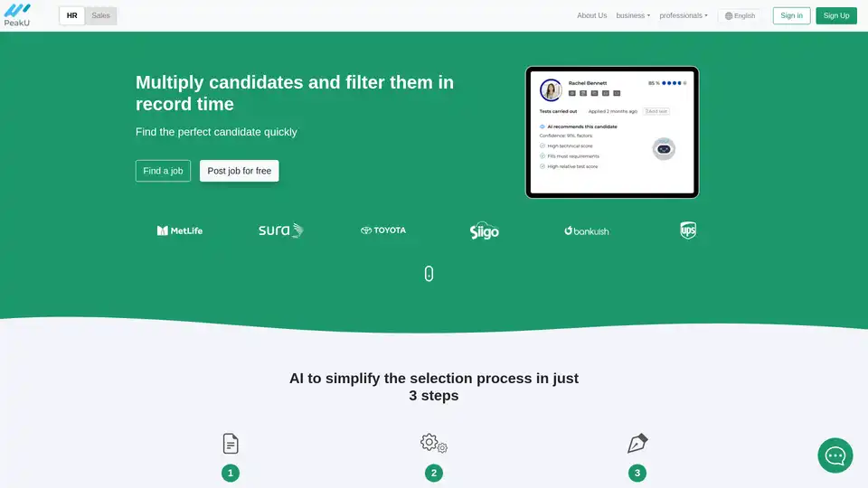The image size is (868, 488).
Task: Click the Siigo logo
Action: [x=485, y=231]
